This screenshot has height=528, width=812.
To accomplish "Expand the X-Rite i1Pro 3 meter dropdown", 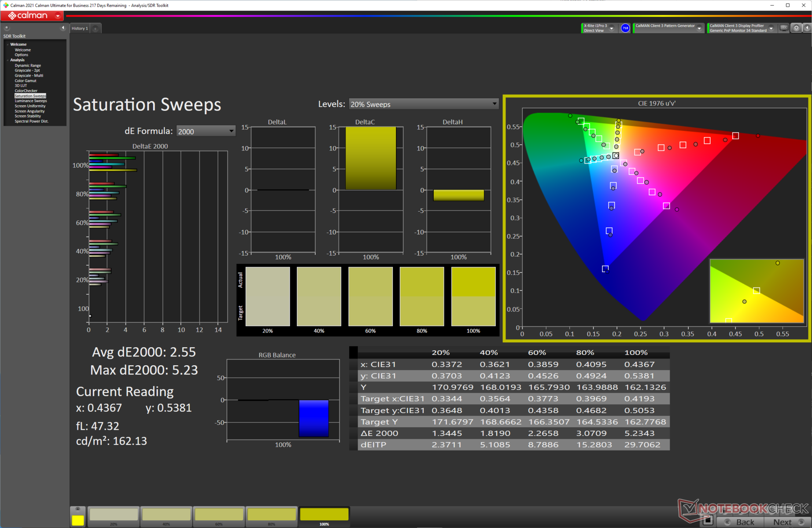I will [x=611, y=28].
